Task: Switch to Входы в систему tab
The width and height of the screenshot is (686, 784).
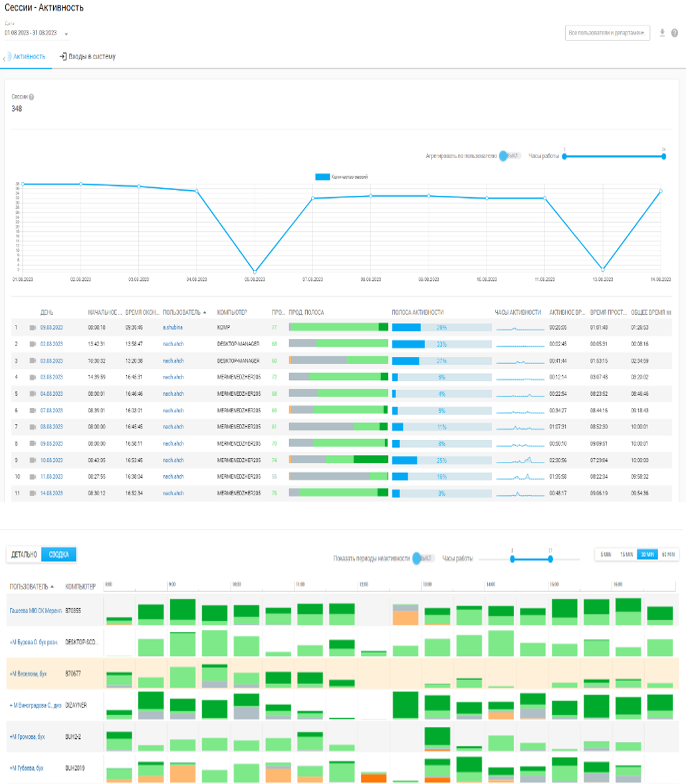Action: (x=88, y=56)
